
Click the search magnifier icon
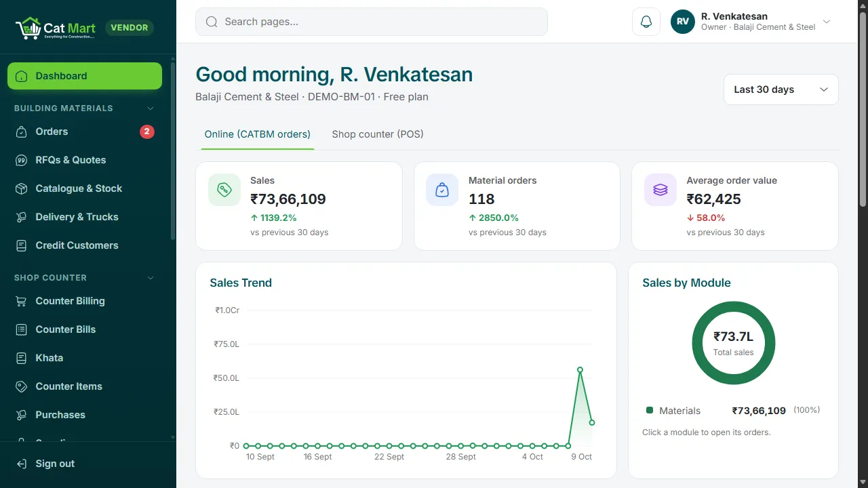[212, 22]
